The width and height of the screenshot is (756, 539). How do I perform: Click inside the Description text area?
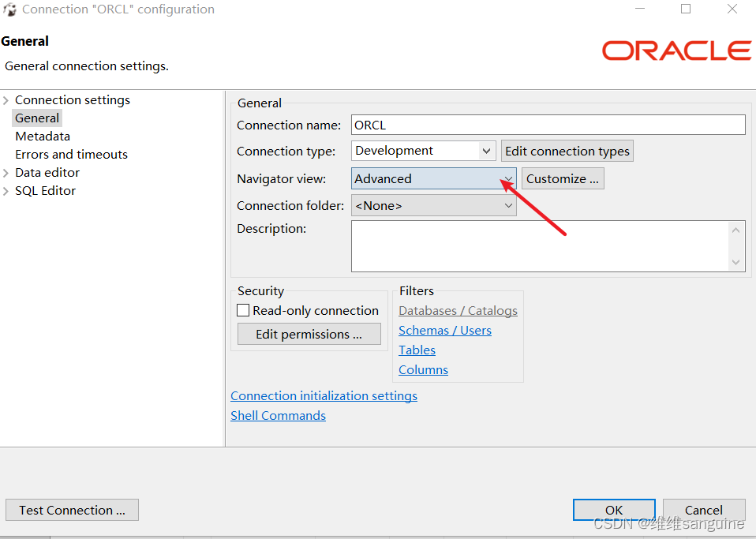540,246
